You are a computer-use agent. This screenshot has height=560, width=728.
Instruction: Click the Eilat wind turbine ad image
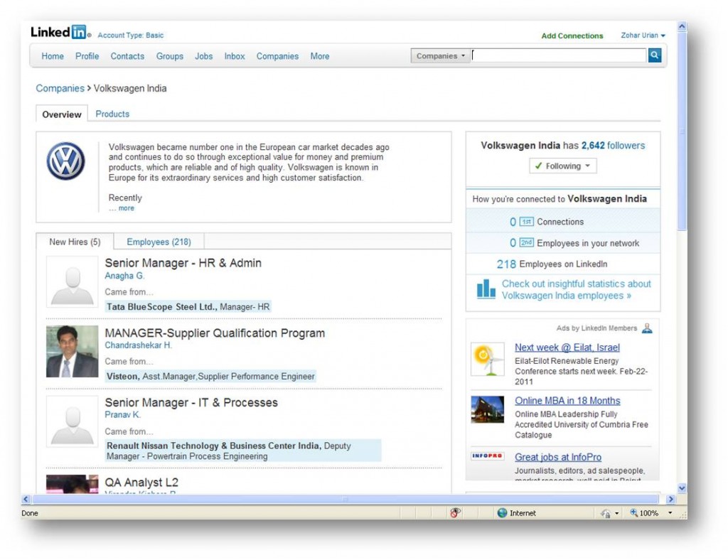tap(487, 359)
